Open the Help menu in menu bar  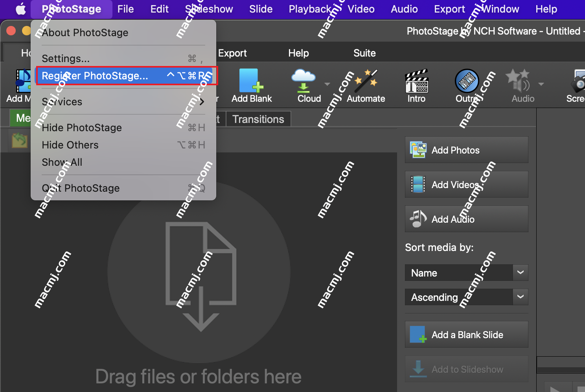coord(546,9)
